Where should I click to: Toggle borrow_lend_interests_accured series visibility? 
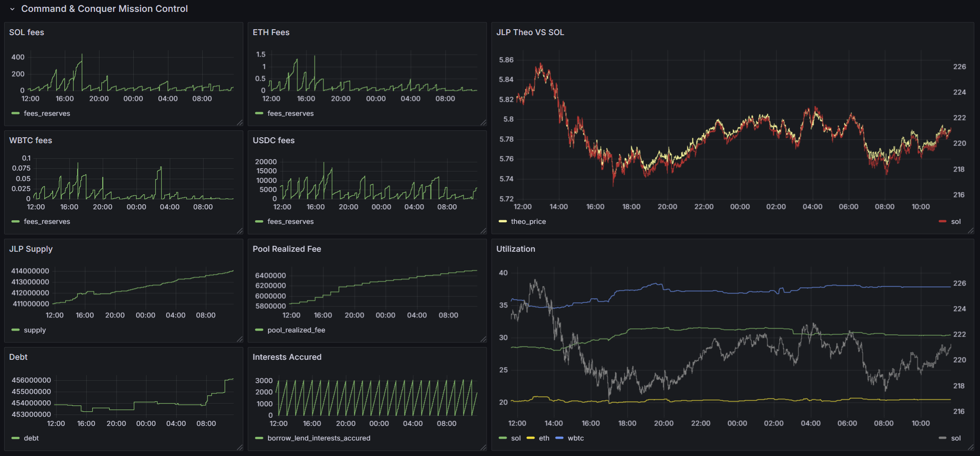[319, 438]
